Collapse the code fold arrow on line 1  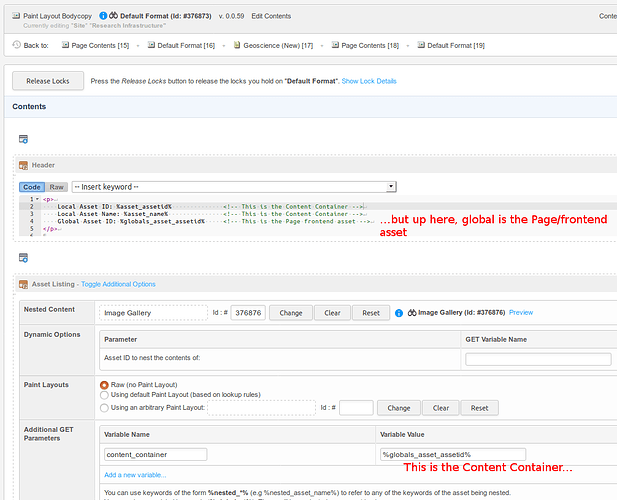coord(38,199)
